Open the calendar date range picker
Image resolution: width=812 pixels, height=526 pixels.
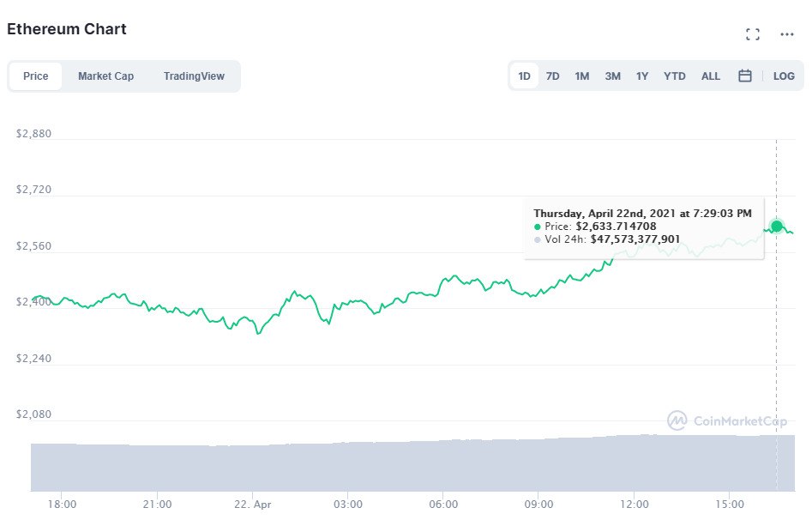tap(744, 76)
